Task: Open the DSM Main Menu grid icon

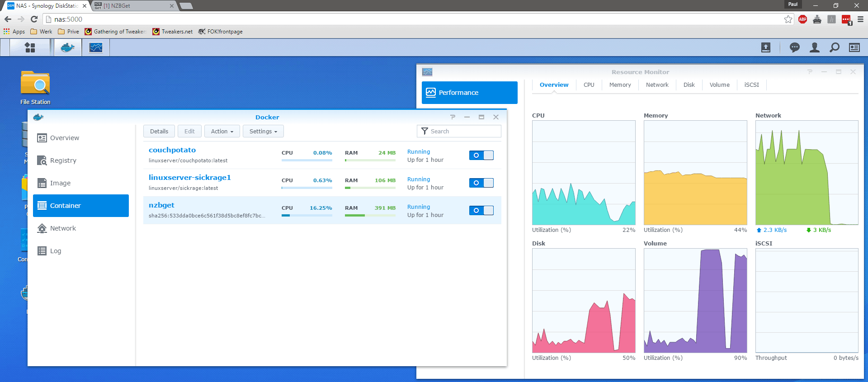Action: coord(30,47)
